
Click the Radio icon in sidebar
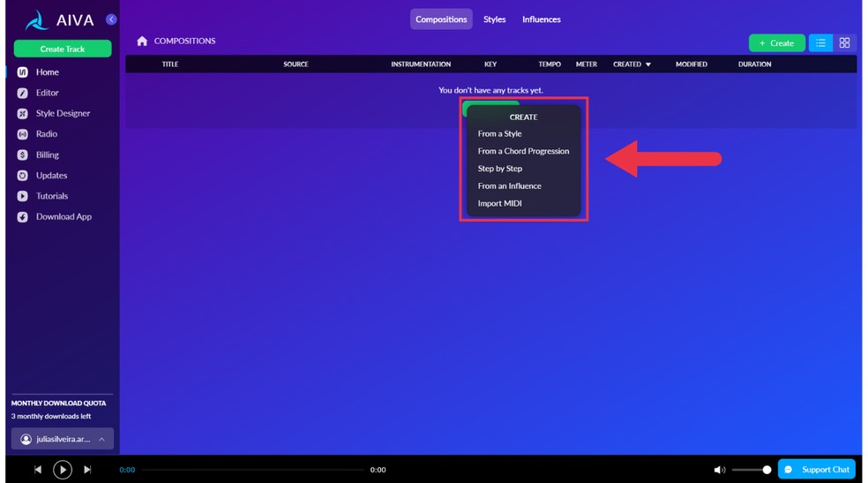tap(22, 134)
